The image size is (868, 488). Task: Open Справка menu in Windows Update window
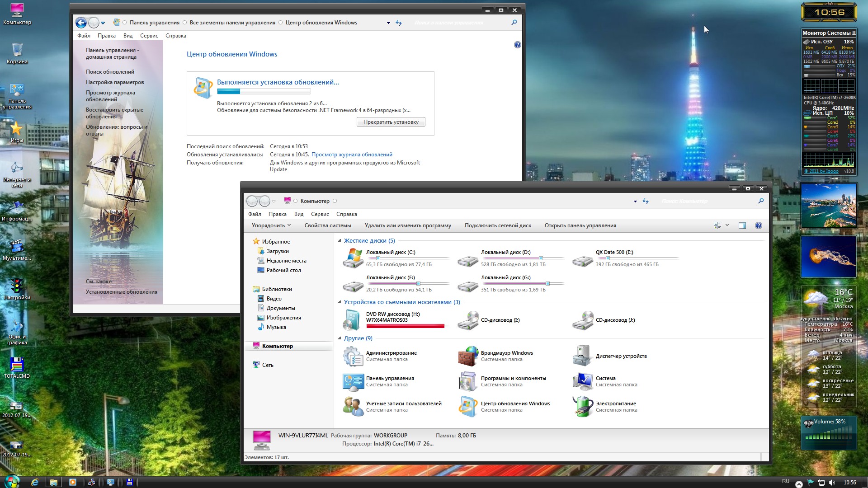176,36
